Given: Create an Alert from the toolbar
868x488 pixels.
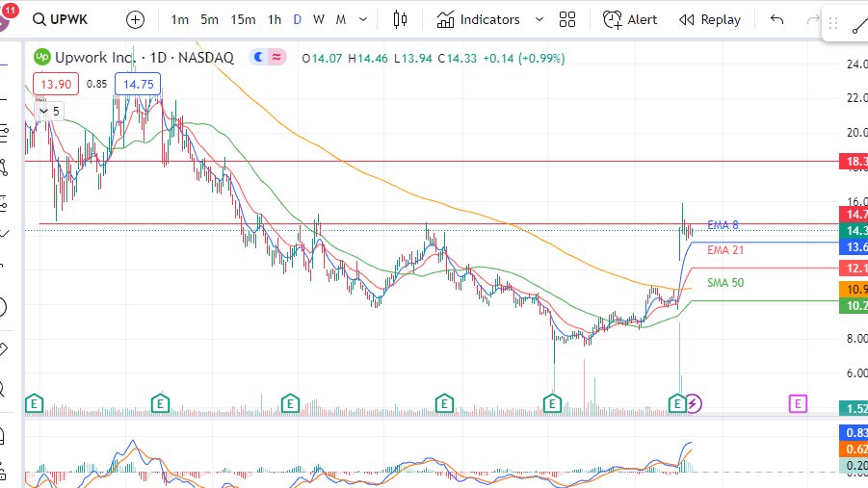Looking at the screenshot, I should point(630,20).
